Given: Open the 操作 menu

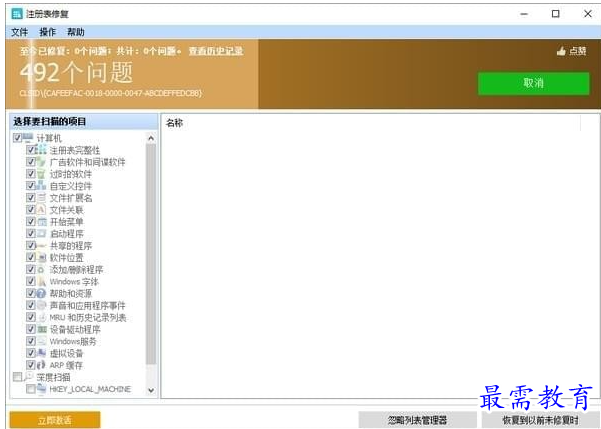Looking at the screenshot, I should [x=48, y=32].
